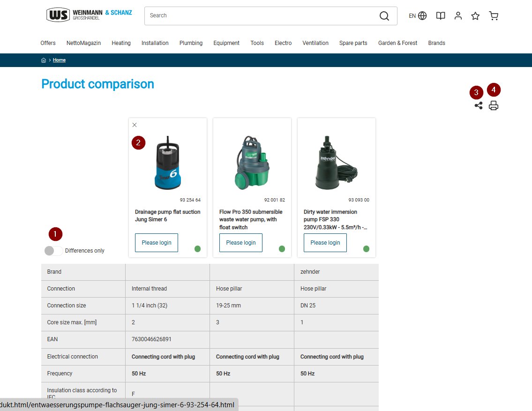
Task: Open the Spare parts menu
Action: (353, 43)
